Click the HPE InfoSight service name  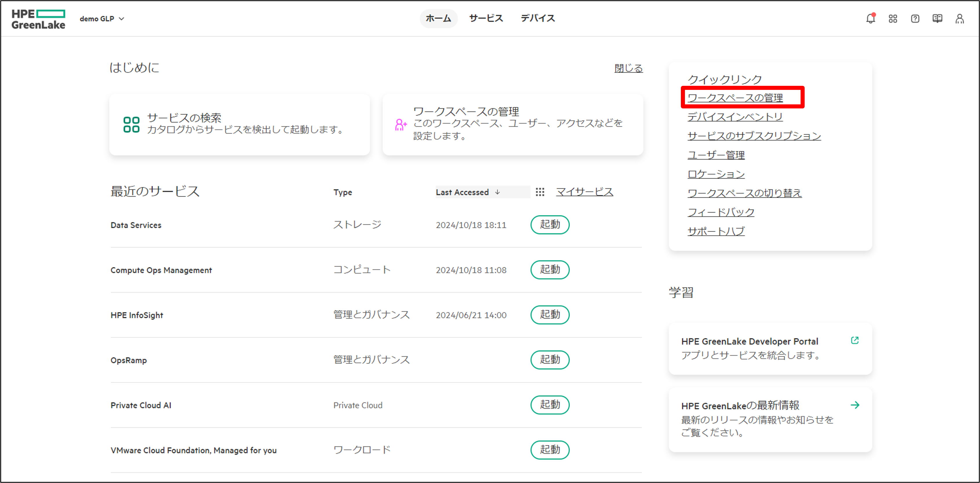click(137, 315)
